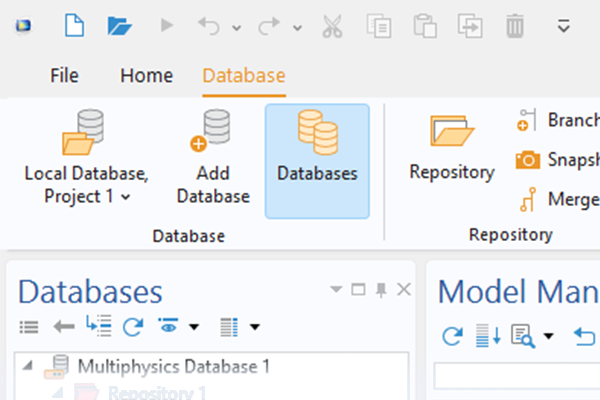The image size is (600, 400).
Task: Open the Repository ribbon button
Action: [451, 148]
